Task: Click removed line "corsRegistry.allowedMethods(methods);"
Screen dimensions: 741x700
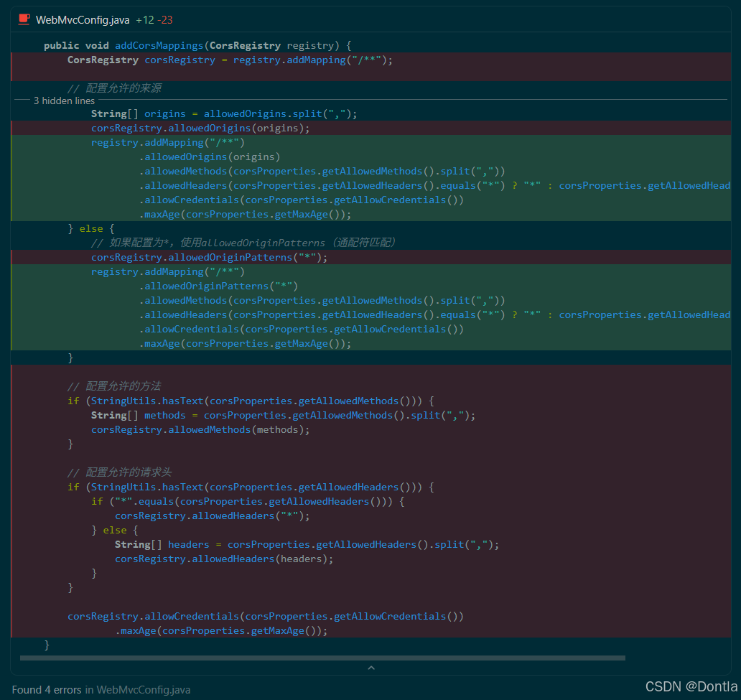Action: (x=200, y=429)
